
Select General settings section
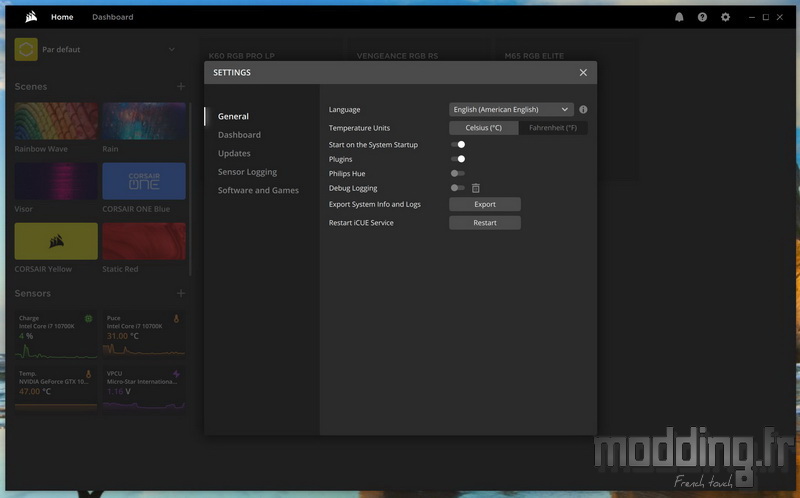[x=233, y=116]
